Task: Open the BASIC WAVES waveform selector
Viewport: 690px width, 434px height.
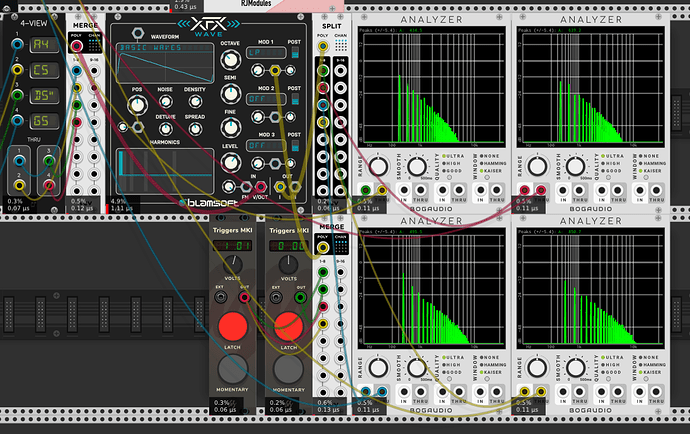Action: tap(165, 48)
